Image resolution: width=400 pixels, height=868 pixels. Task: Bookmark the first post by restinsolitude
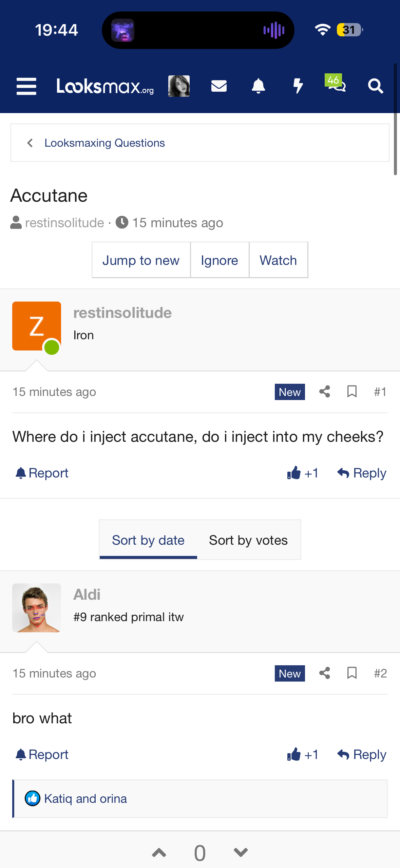click(x=352, y=392)
